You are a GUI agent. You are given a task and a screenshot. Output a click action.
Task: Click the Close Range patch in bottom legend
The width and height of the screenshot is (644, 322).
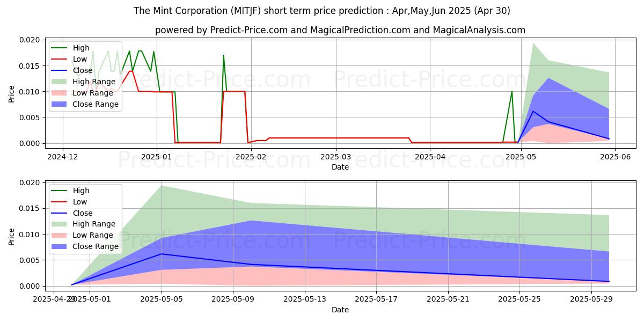click(x=60, y=247)
